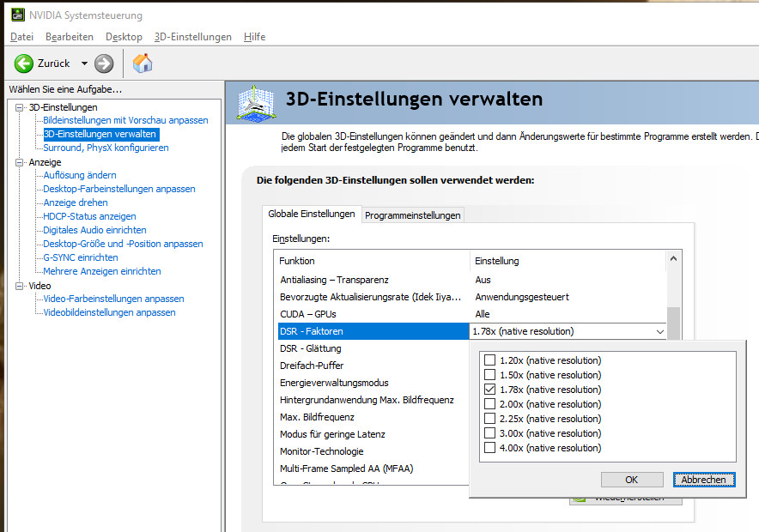
Task: Select the Energieverwaltungsmodus setting row
Action: tap(334, 383)
